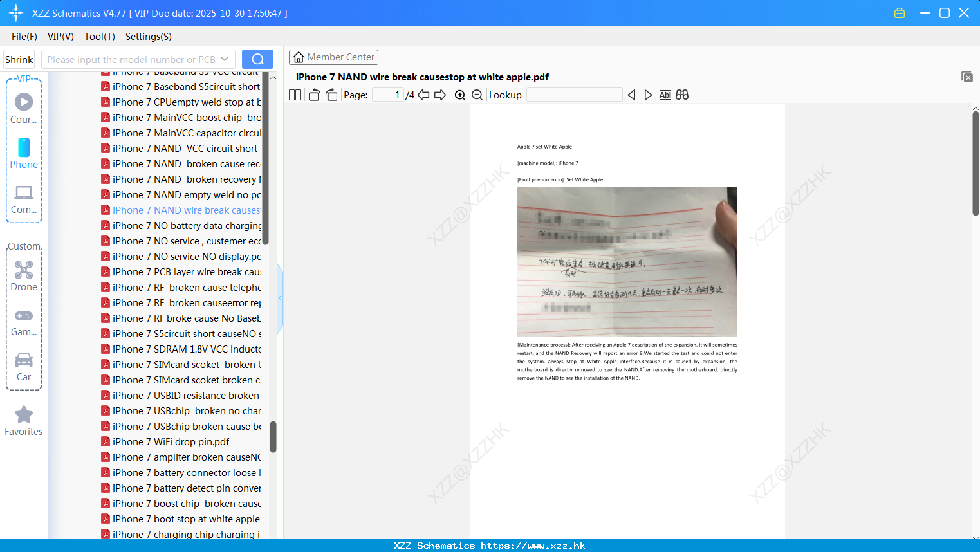Click the Member Center home button
The width and height of the screenshot is (980, 552).
click(333, 57)
